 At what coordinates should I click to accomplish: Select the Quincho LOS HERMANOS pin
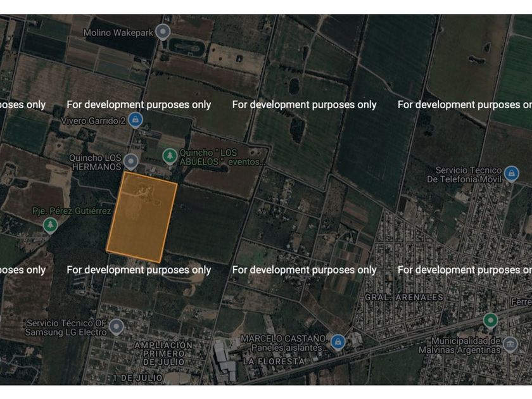tap(130, 161)
